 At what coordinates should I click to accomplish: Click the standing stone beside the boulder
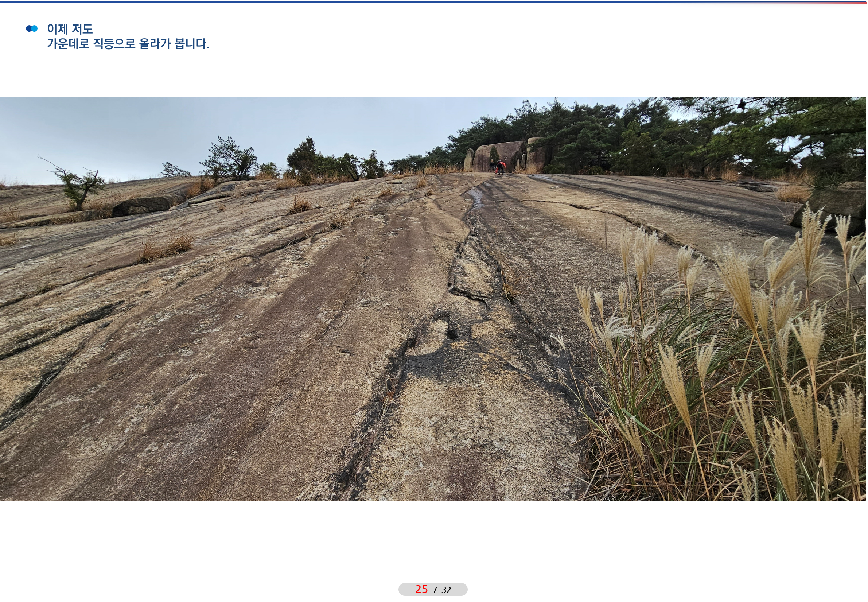point(469,159)
